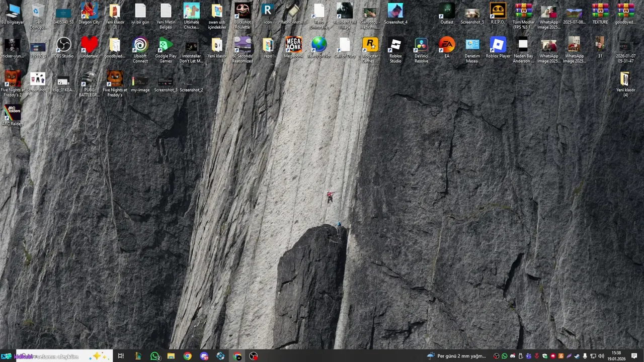The height and width of the screenshot is (362, 644).
Task: Select the Five Nights at Freddy's 2 shortcut
Action: (x=13, y=84)
